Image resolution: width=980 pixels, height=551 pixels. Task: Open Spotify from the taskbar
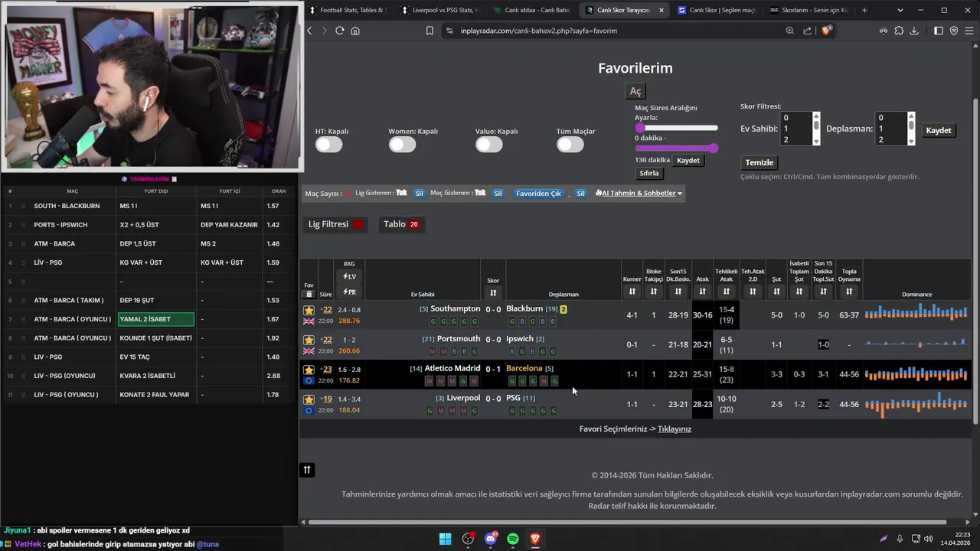pos(513,539)
